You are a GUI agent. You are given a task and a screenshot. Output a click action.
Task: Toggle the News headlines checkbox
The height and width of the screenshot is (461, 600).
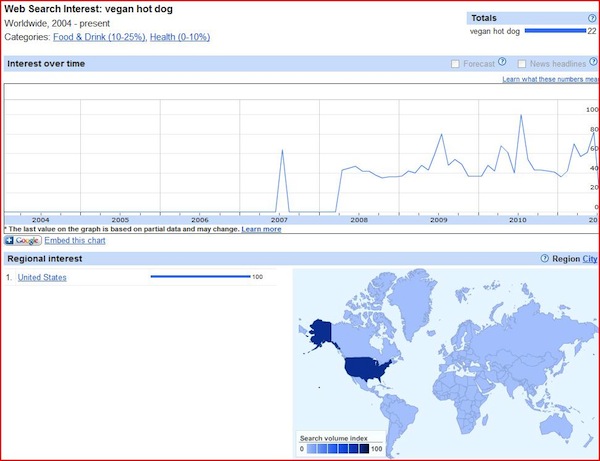point(522,64)
